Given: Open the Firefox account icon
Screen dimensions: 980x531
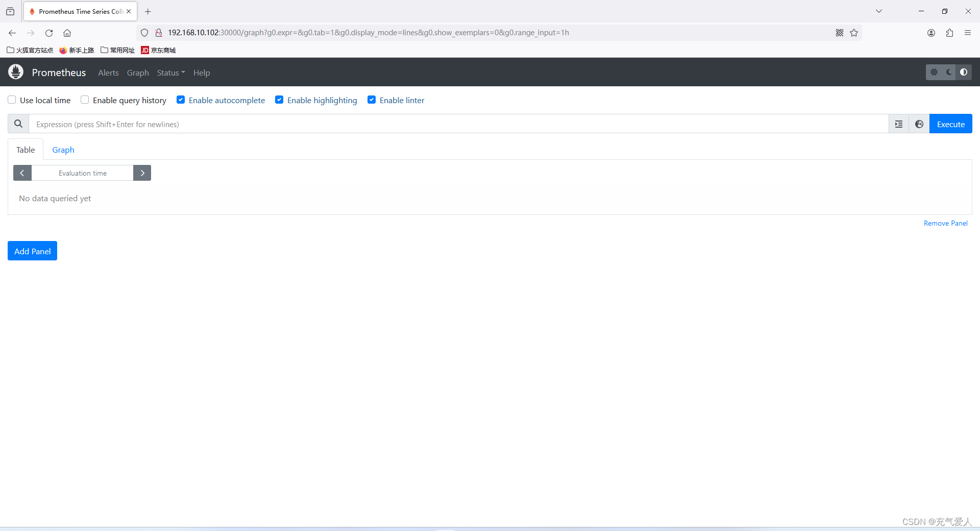Looking at the screenshot, I should coord(931,33).
